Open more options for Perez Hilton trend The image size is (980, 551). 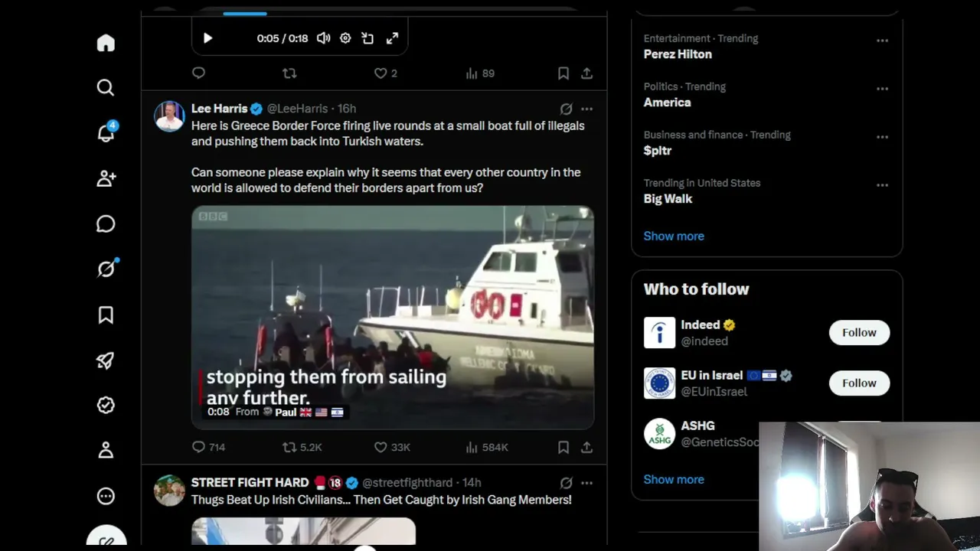(882, 41)
